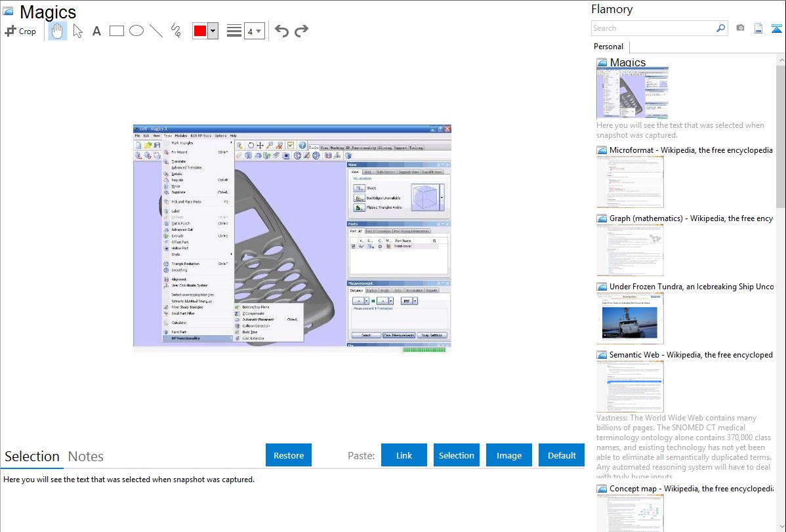The image size is (786, 532).
Task: Activate the hand pan tool
Action: (x=58, y=31)
